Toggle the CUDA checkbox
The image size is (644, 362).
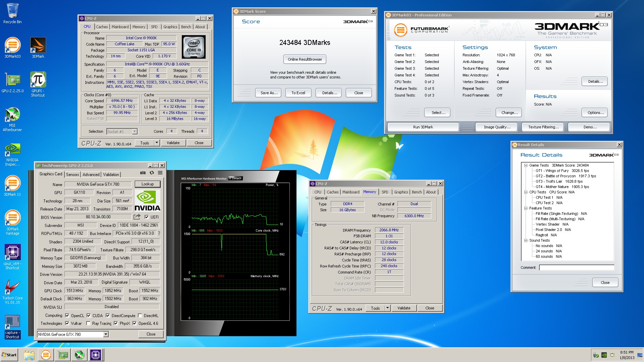tap(89, 315)
